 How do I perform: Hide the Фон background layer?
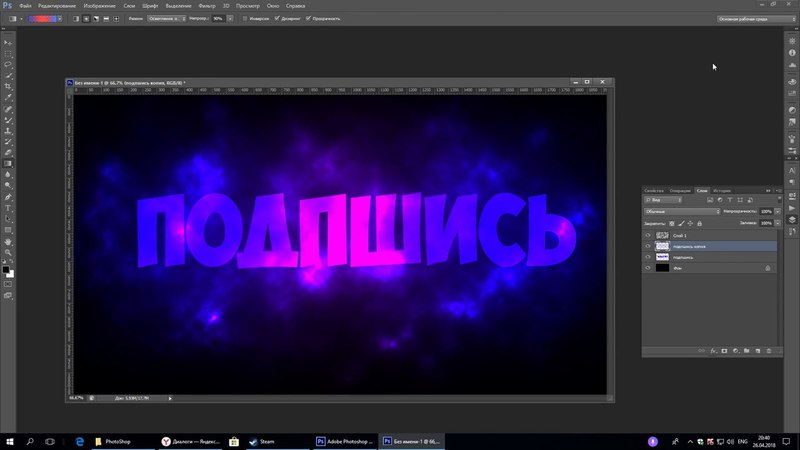tap(648, 268)
